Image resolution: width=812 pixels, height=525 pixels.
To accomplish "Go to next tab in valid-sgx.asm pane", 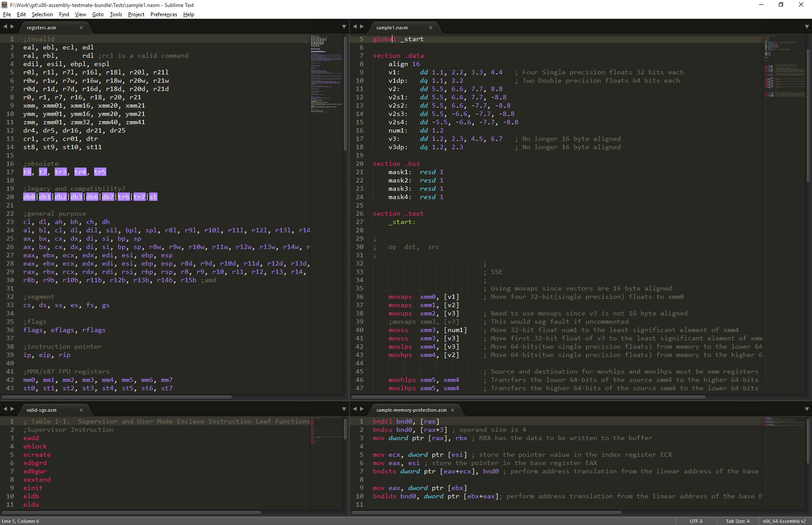I will pos(12,409).
